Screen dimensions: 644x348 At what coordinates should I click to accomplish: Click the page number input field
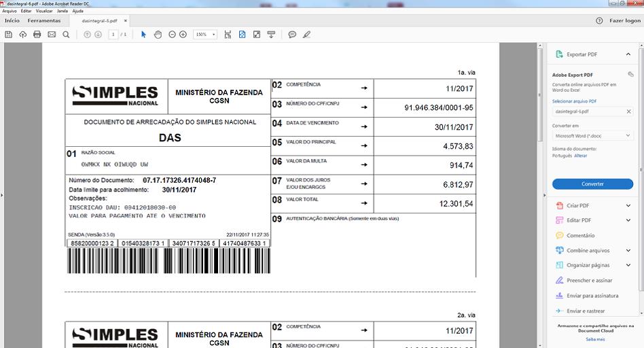point(111,34)
